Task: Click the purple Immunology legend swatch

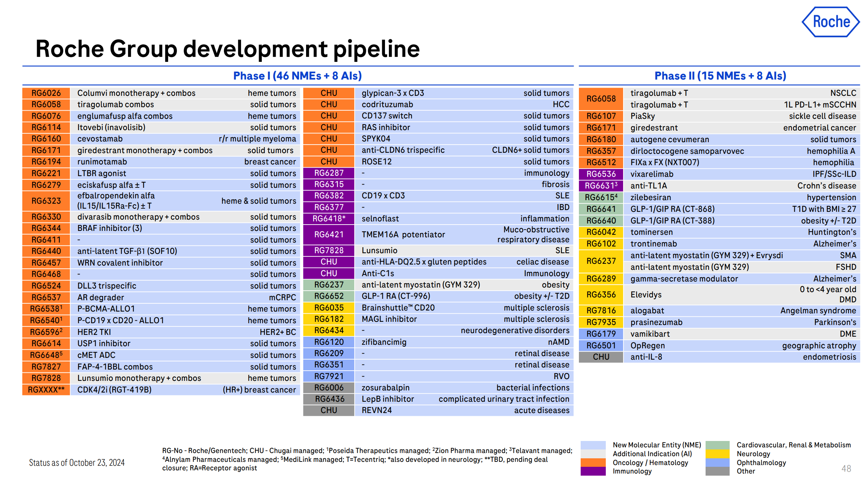Action: pos(593,471)
